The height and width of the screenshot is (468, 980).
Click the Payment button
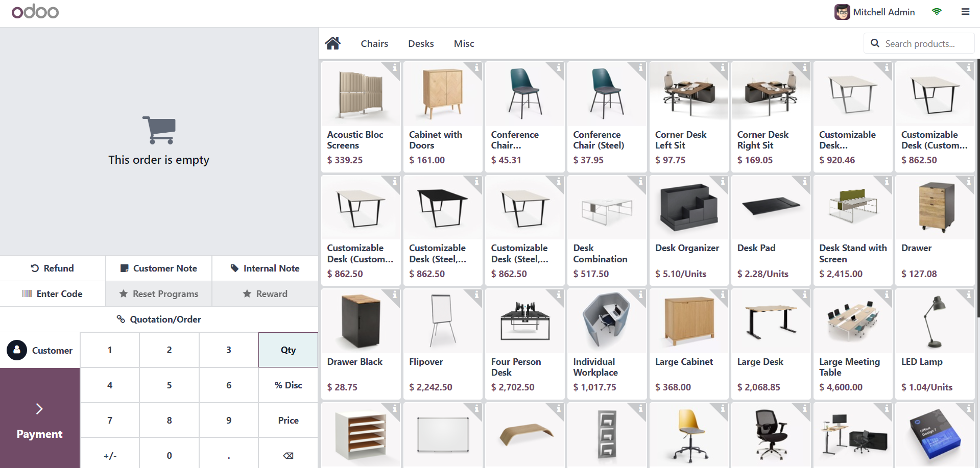[40, 418]
